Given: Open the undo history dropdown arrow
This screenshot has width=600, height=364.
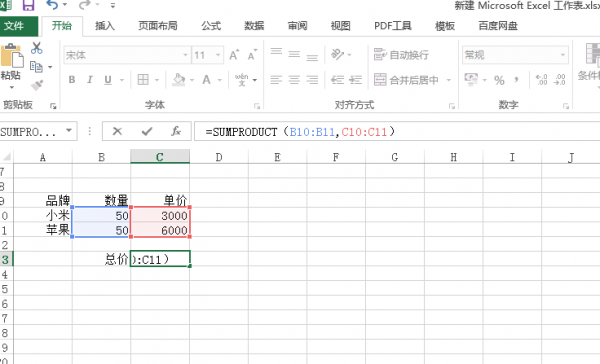Looking at the screenshot, I should 64,5.
